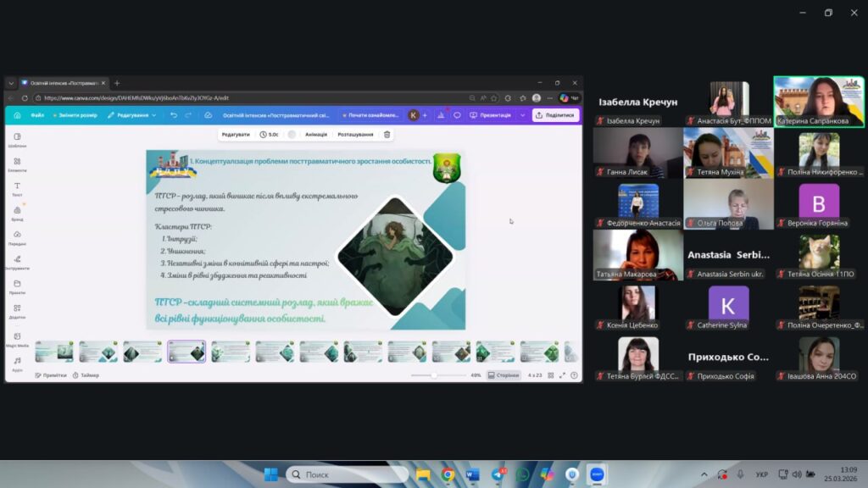Open the Projects folder in sidebar
Screen dimensions: 868x488
point(17,286)
